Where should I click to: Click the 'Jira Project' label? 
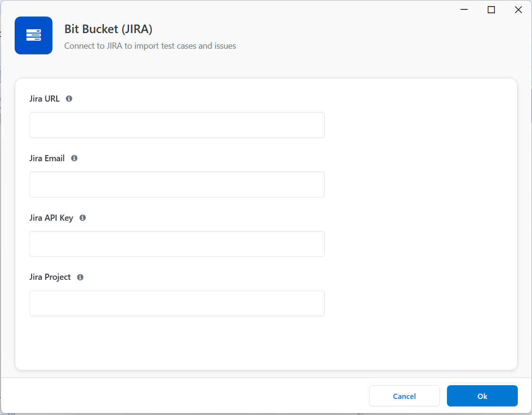coord(50,277)
